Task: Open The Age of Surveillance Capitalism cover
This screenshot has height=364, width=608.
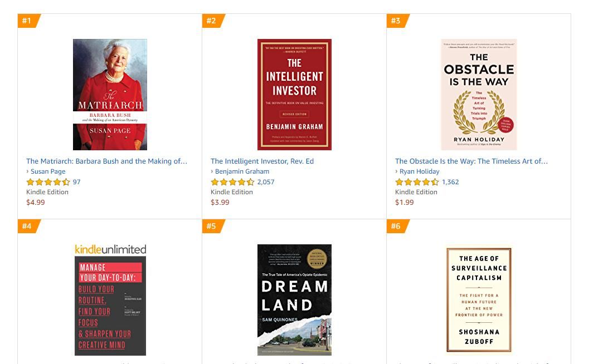Action: pos(479,299)
